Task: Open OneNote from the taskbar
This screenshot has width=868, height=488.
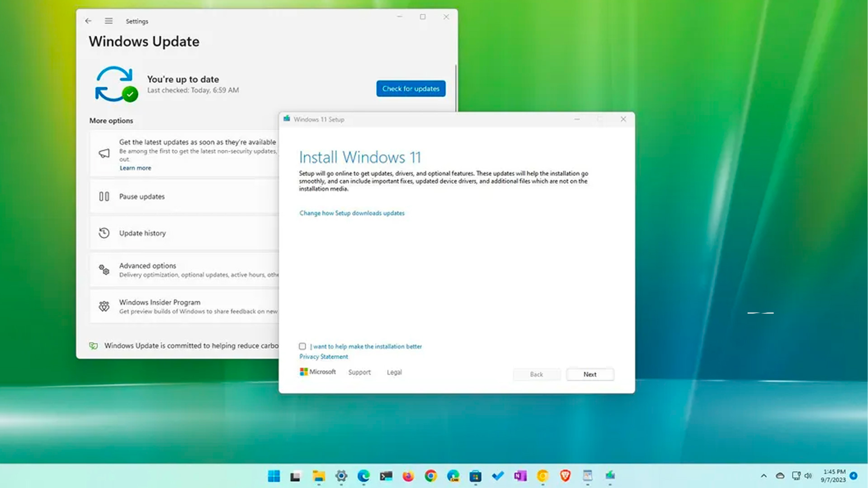Action: pos(520,476)
